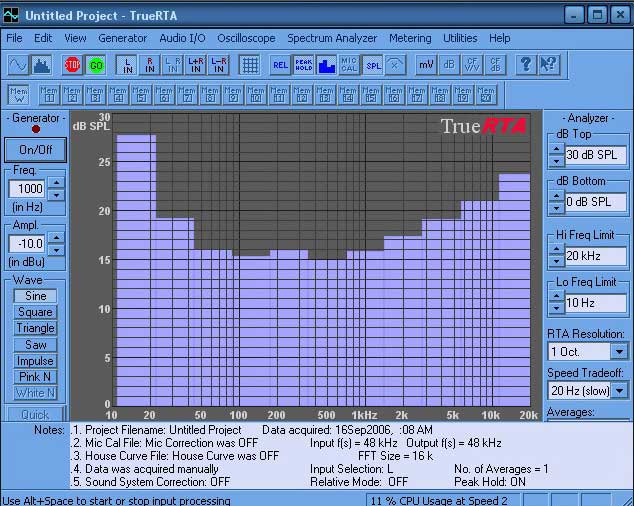
Task: Open the question mark help icon
Action: click(526, 65)
